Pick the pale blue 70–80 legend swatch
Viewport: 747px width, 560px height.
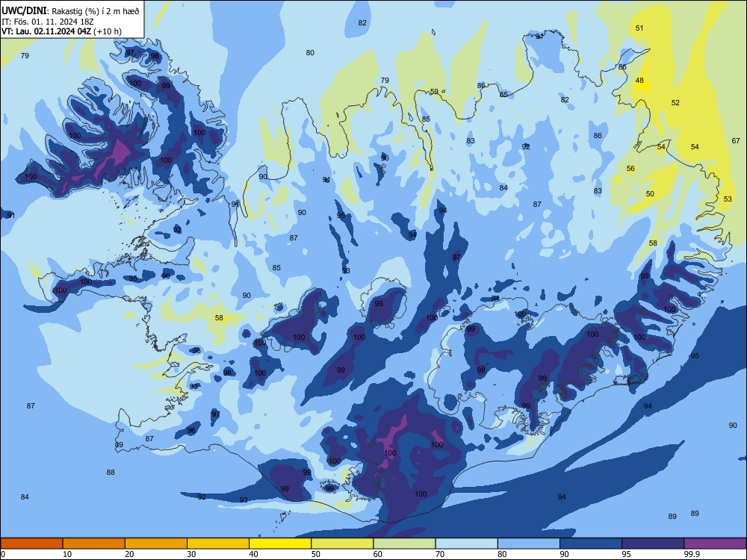[x=466, y=544]
